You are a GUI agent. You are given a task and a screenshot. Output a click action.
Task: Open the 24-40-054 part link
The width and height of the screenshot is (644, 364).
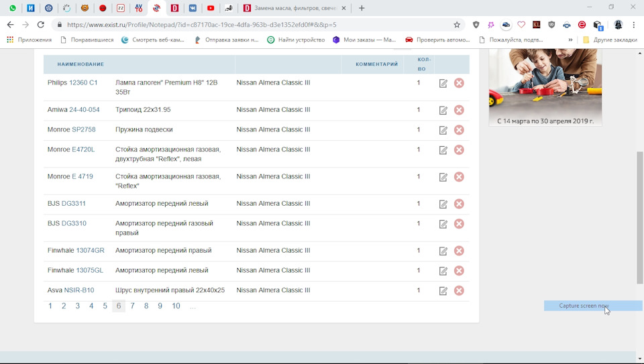point(85,109)
